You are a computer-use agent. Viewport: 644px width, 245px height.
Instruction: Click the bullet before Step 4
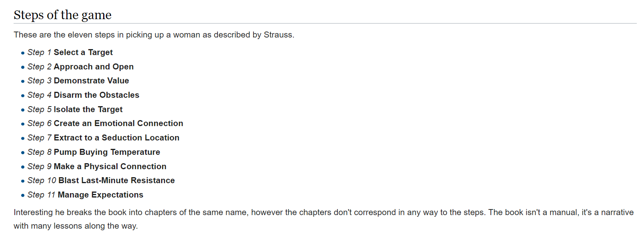click(x=23, y=96)
